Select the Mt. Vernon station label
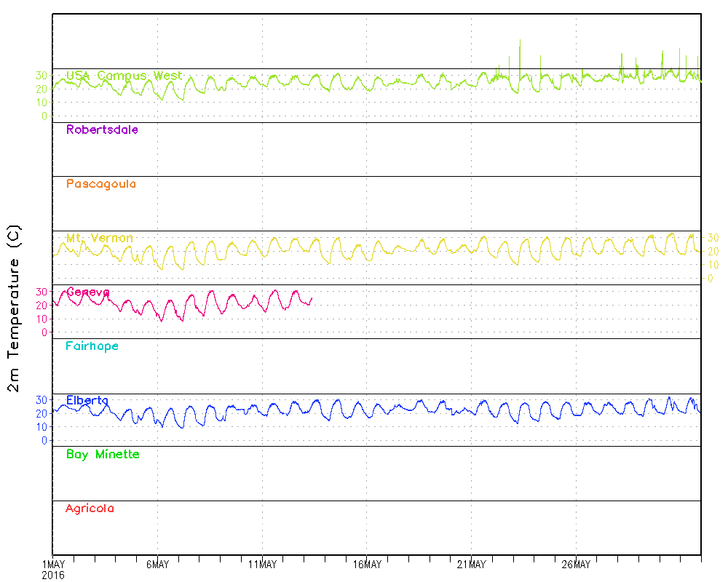 coord(99,239)
